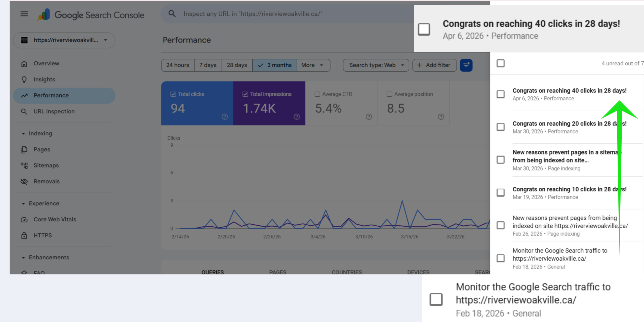The width and height of the screenshot is (644, 322).
Task: Click the Google Search Console logo
Action: coord(91,15)
